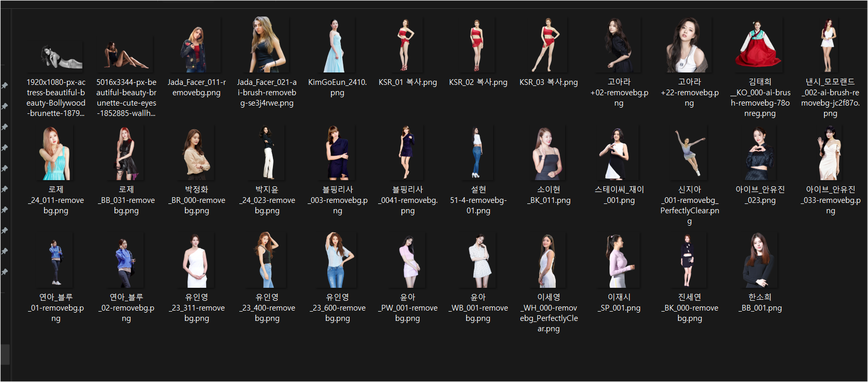Select Jada_Facer_021-ai-brush-removebg-se3j4rwe.png
The width and height of the screenshot is (868, 382).
tap(267, 45)
